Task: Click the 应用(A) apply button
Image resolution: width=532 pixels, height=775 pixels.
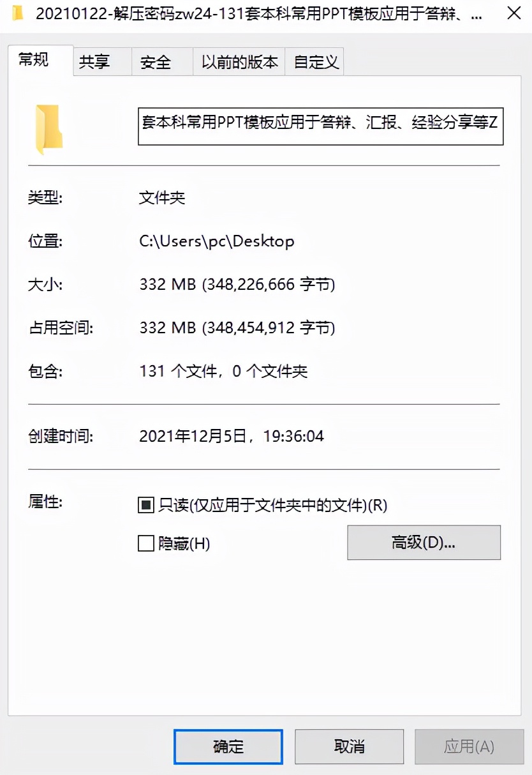Action: click(x=469, y=746)
